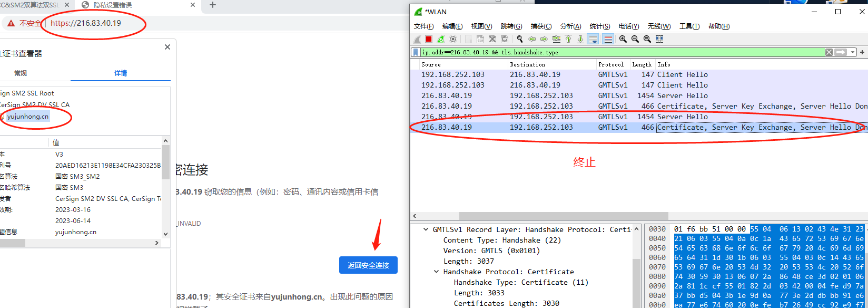Zoom in on packet list text
This screenshot has height=308, width=868.
(x=623, y=39)
